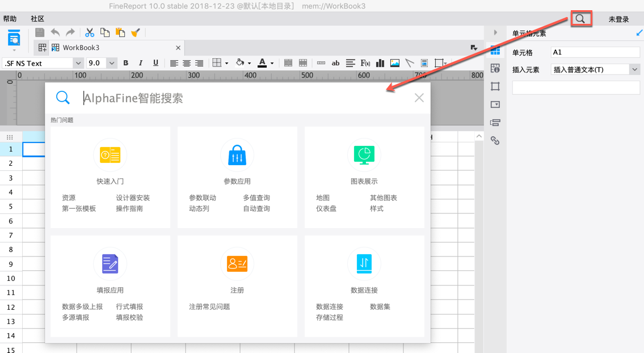
Task: Close the AlphaFine search dialog
Action: click(x=419, y=98)
